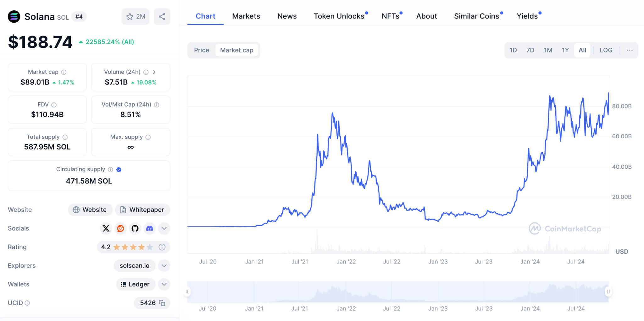Copy UCID 5426 with copy icon

(162, 303)
